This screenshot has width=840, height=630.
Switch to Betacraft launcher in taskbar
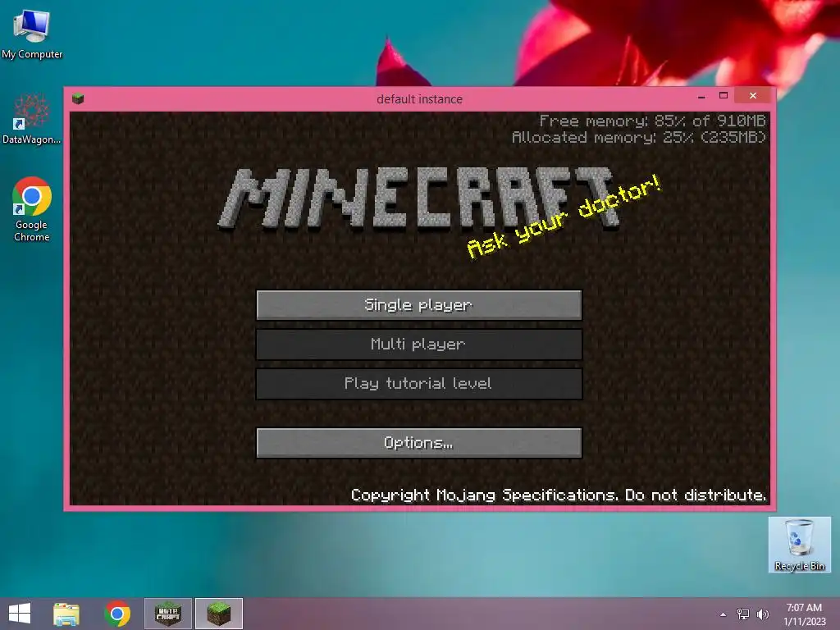[167, 614]
